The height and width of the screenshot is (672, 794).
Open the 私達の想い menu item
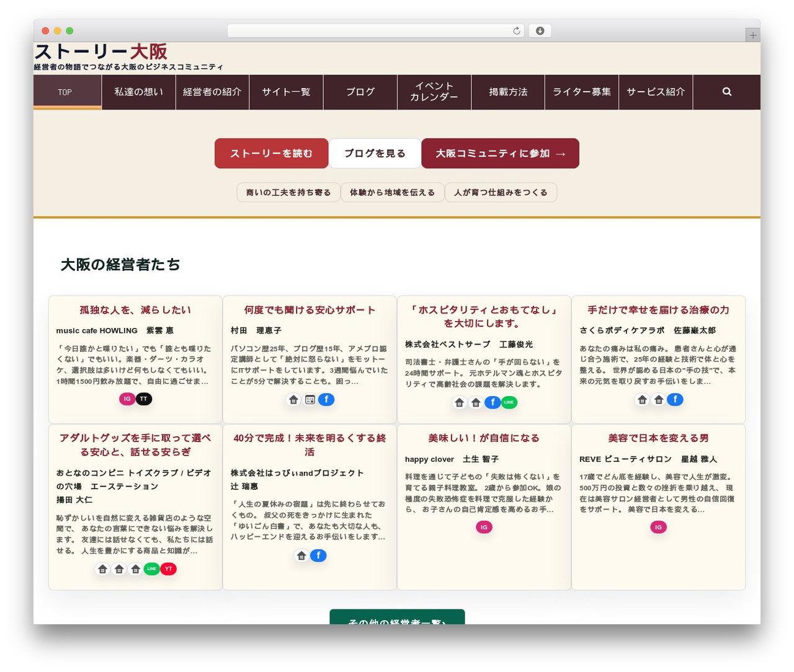pos(138,92)
